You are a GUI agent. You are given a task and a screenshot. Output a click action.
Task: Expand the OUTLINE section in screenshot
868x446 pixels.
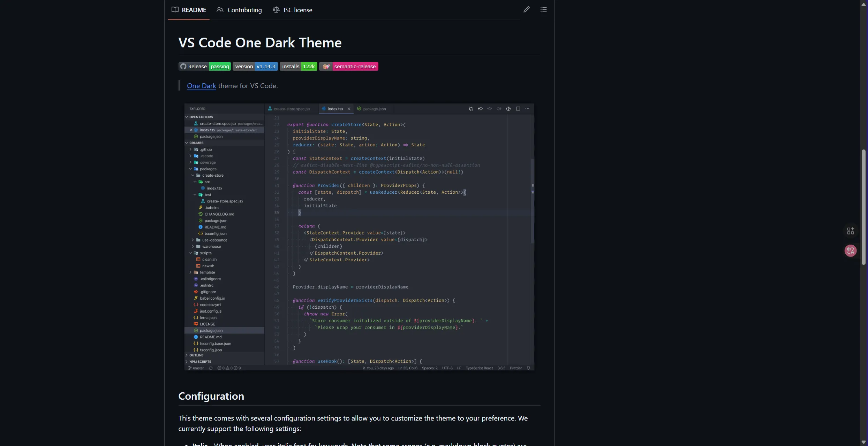point(196,355)
